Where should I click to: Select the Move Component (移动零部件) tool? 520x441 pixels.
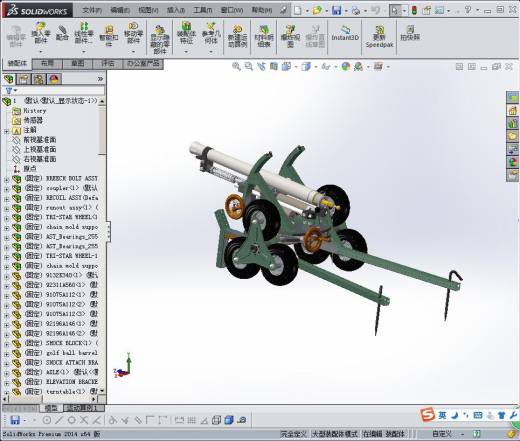coord(133,33)
